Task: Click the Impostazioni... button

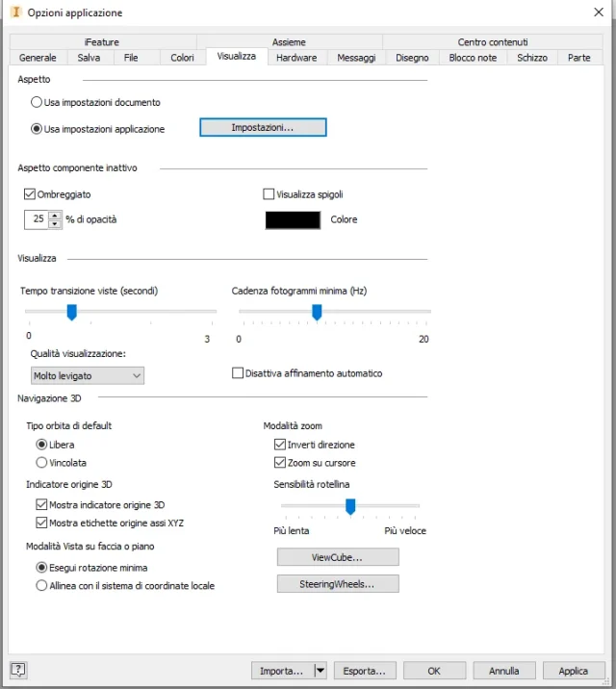Action: 263,127
